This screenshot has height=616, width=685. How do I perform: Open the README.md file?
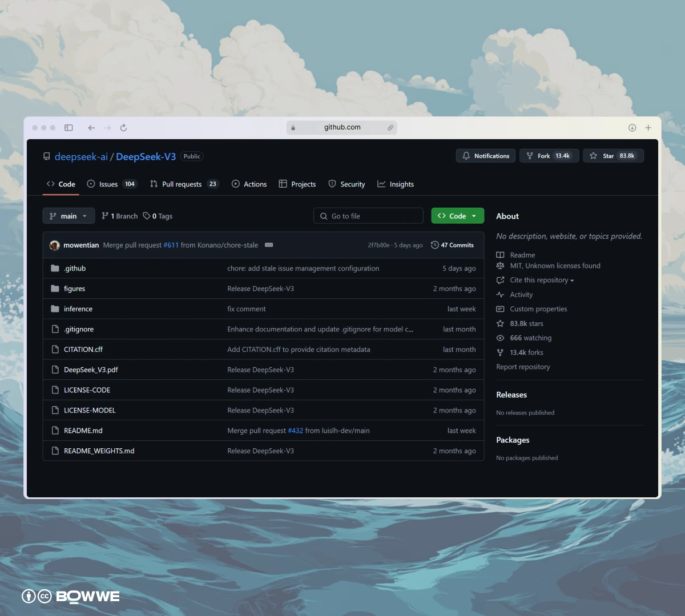(83, 431)
